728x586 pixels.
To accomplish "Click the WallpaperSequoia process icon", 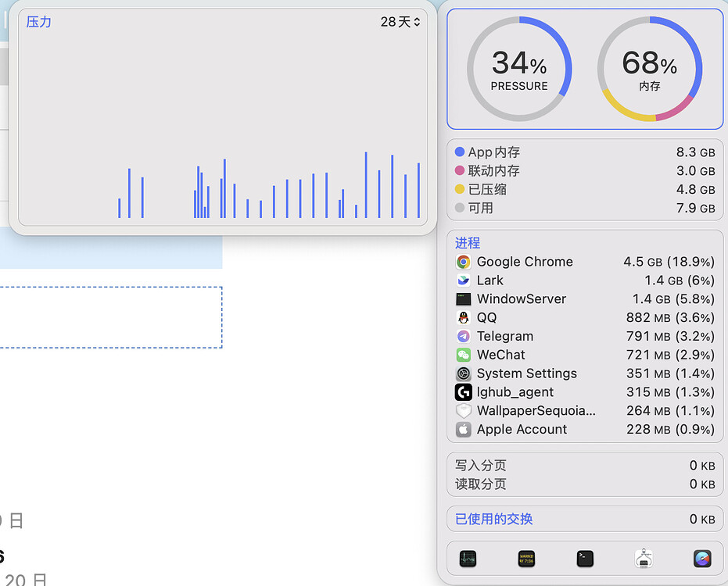I will pos(464,411).
